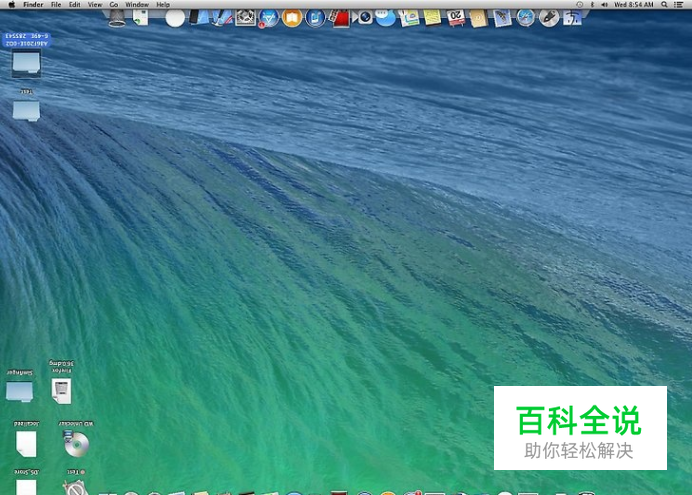Viewport: 692px width, 495px height.
Task: Open the Trash in the dock
Action: (x=117, y=18)
